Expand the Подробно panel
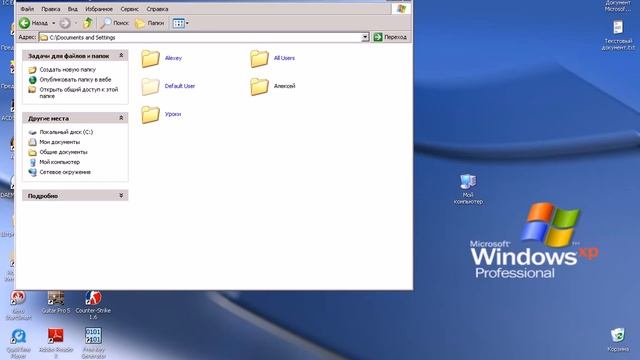 point(121,196)
